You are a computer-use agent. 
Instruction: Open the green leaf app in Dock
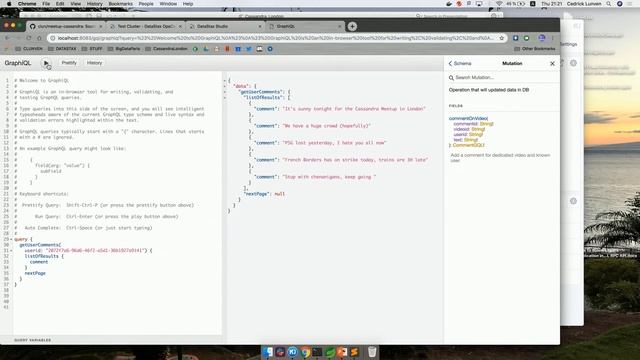(x=330, y=352)
